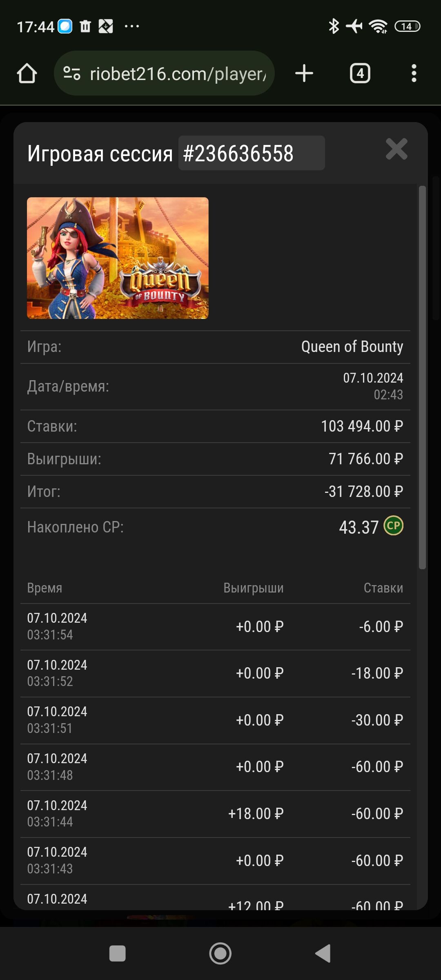The image size is (441, 980).
Task: Click the riobet216.com address bar URL
Action: click(x=178, y=74)
